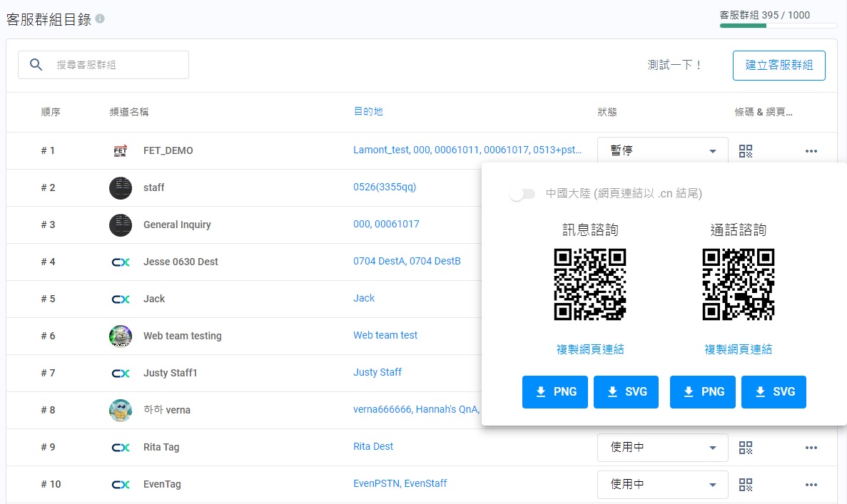Image resolution: width=847 pixels, height=504 pixels.
Task: Click order number # 10
Action: click(x=51, y=485)
